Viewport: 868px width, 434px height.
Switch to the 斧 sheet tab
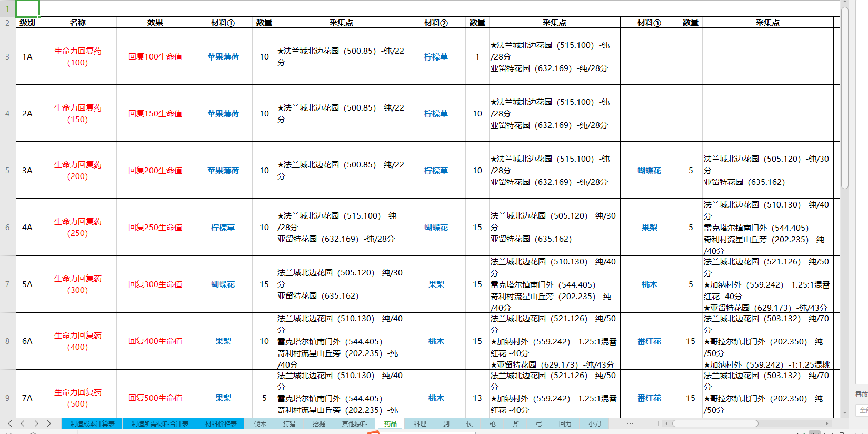tap(515, 423)
